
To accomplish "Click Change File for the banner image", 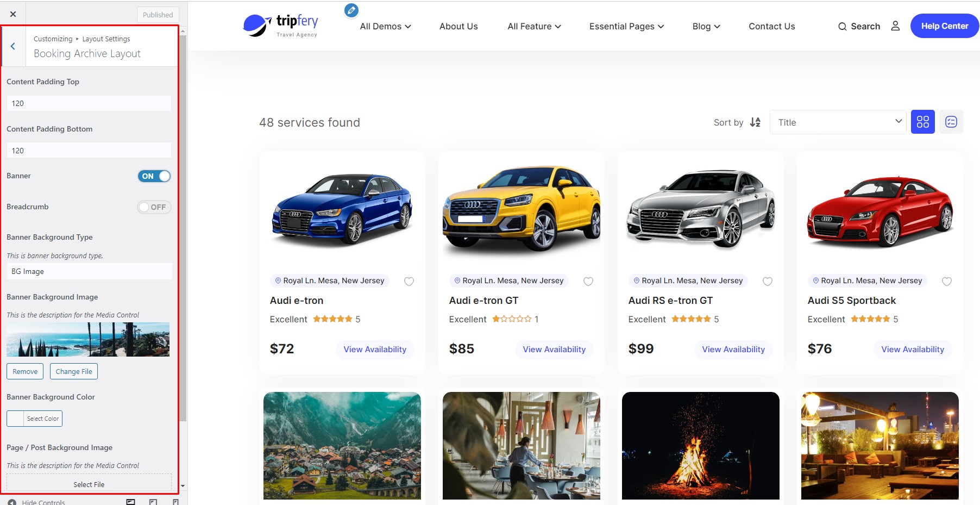I will click(74, 371).
